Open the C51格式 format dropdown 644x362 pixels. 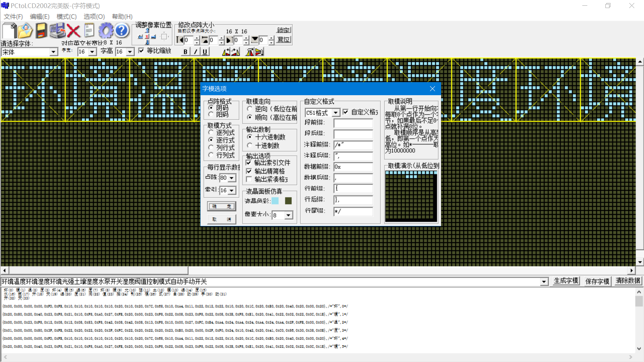click(x=336, y=113)
